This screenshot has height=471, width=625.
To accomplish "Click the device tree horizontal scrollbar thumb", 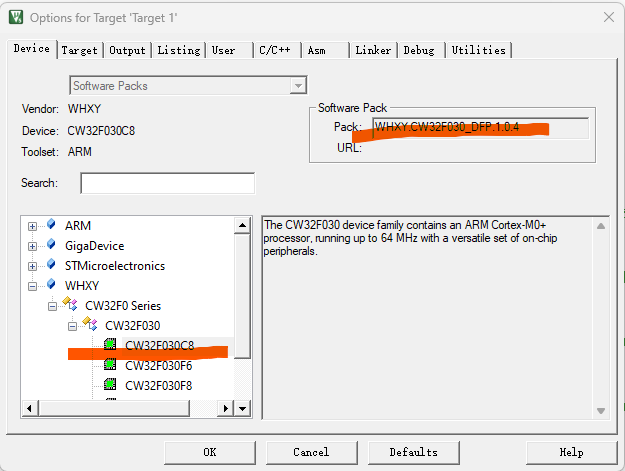I will (114, 408).
